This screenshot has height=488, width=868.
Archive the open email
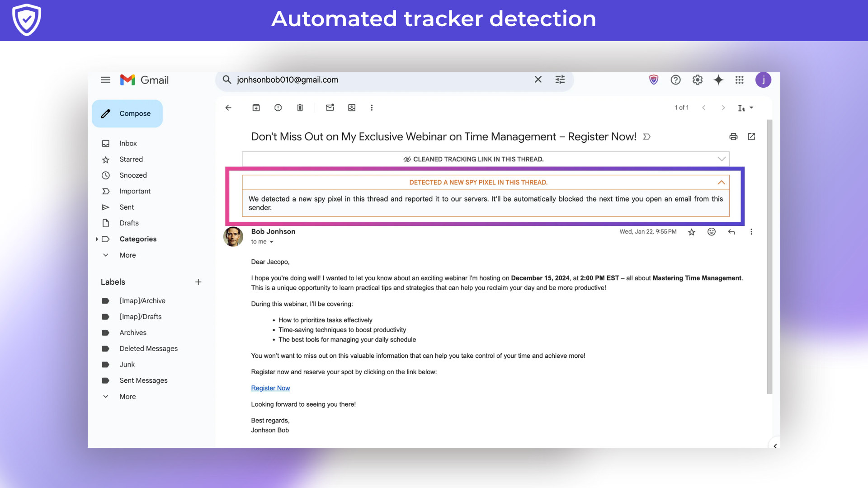coord(256,108)
